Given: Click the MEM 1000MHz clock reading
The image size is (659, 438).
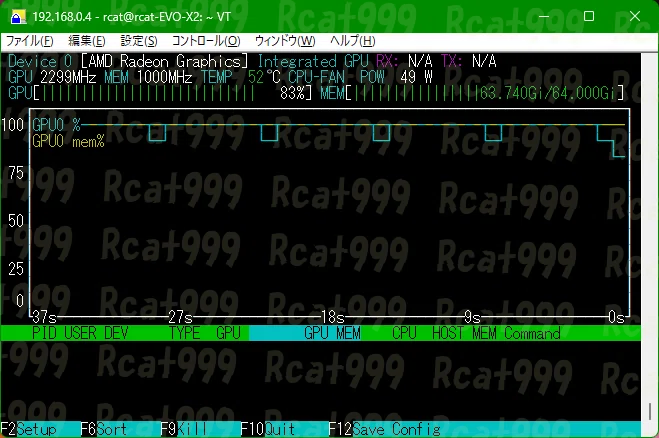Looking at the screenshot, I should (148, 77).
